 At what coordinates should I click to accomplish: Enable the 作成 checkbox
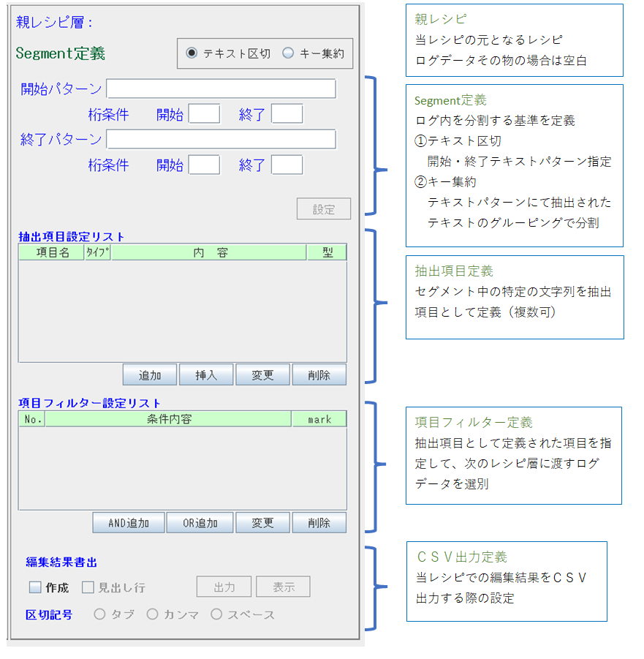point(35,587)
